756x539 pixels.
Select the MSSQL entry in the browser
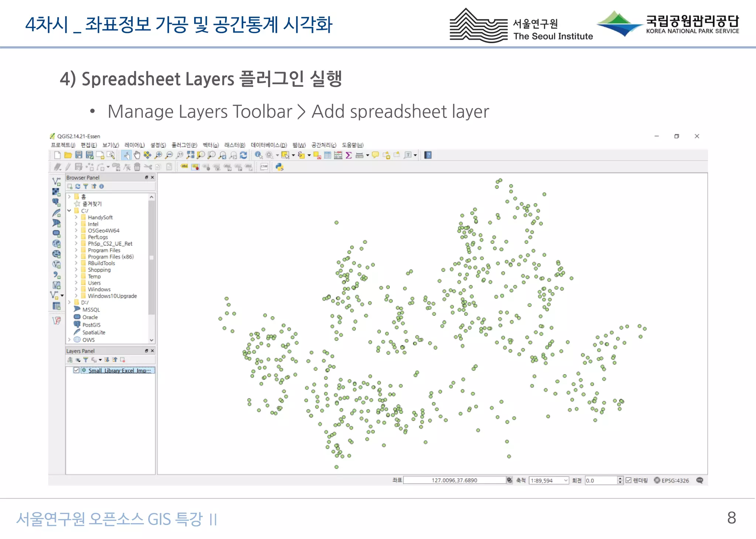[x=91, y=310]
